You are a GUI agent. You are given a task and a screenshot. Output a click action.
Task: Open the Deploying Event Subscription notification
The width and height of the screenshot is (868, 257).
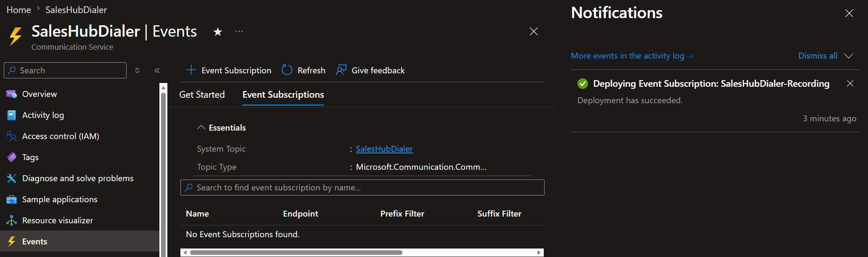[x=711, y=83]
